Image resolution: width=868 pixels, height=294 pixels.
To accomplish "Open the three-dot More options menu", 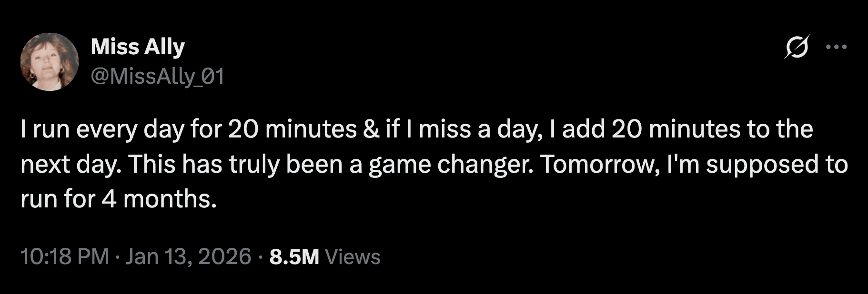I will (x=836, y=47).
